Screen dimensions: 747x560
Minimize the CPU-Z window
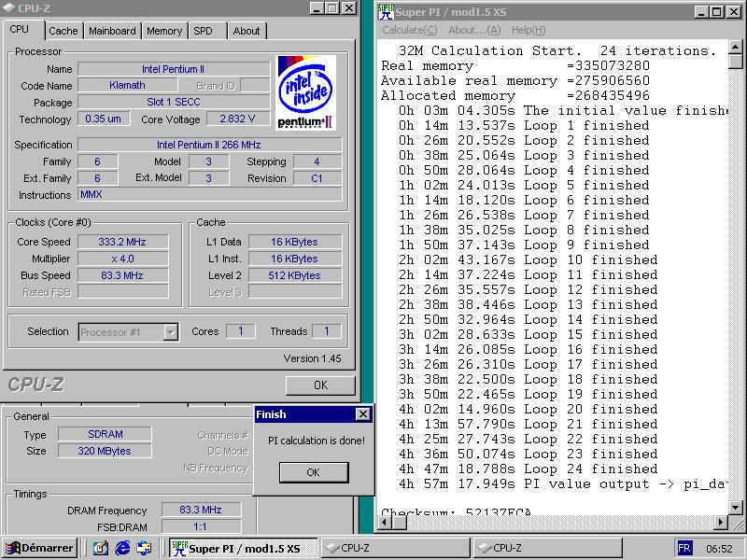coord(317,8)
